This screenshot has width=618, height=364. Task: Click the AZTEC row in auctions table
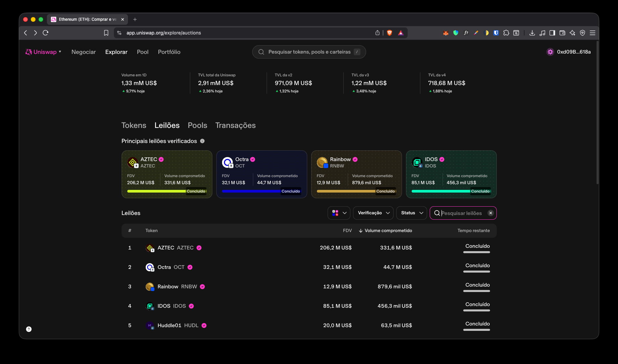pos(309,248)
